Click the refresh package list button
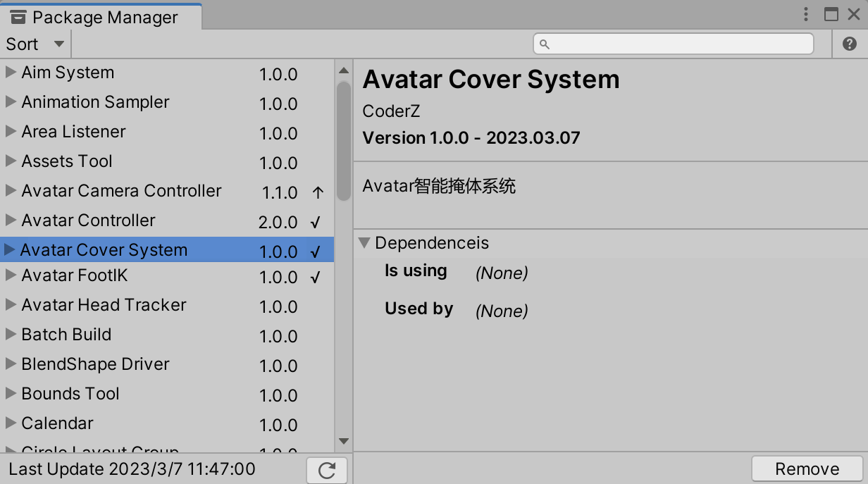 point(327,470)
